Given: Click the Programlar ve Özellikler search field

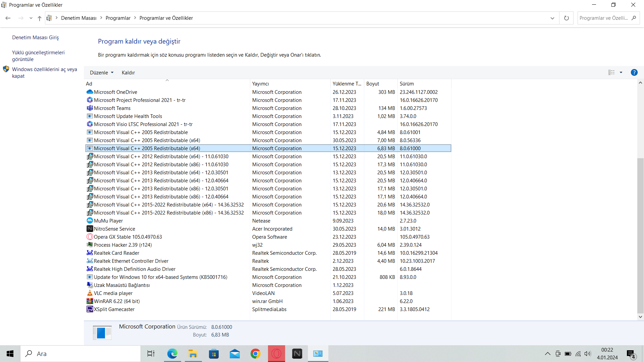Looking at the screenshot, I should [604, 18].
